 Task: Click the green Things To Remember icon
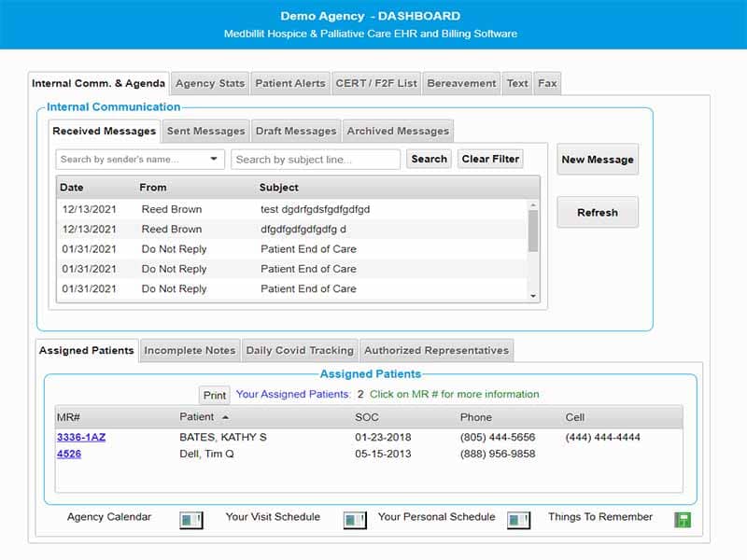(682, 520)
